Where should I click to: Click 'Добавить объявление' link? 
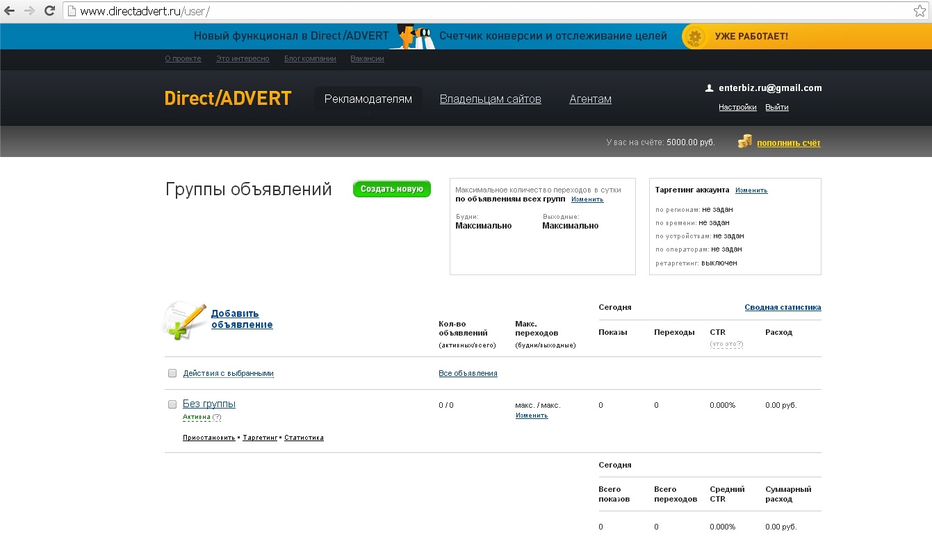(242, 319)
